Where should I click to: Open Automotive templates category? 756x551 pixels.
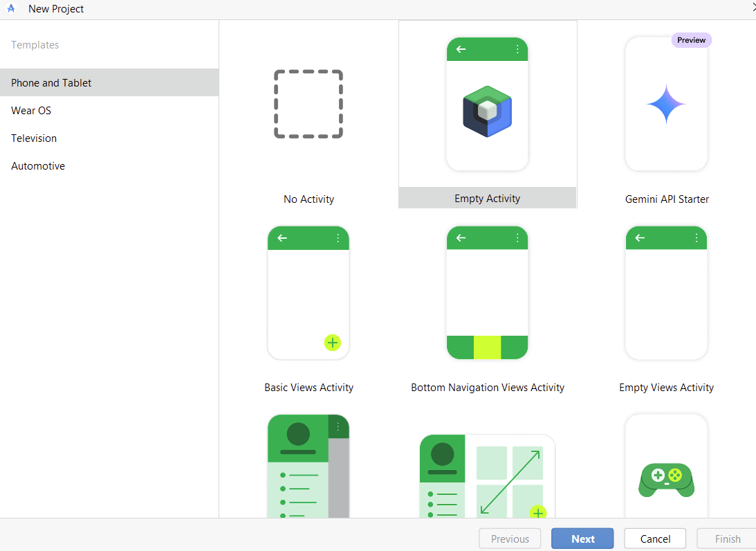[38, 166]
